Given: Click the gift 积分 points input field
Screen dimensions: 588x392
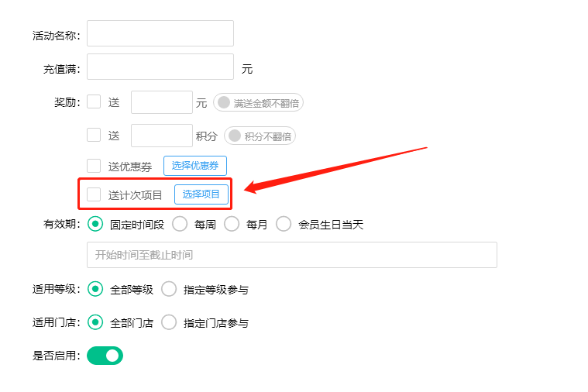Looking at the screenshot, I should (161, 136).
